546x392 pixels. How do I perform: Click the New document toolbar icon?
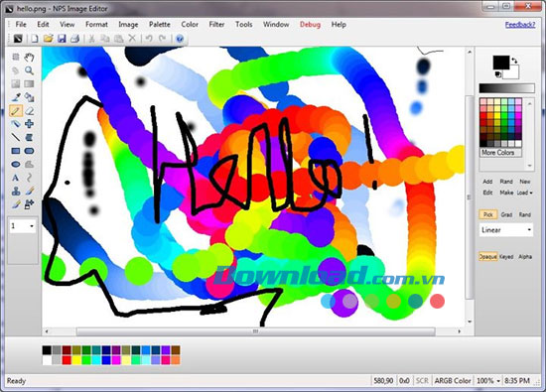[x=35, y=39]
